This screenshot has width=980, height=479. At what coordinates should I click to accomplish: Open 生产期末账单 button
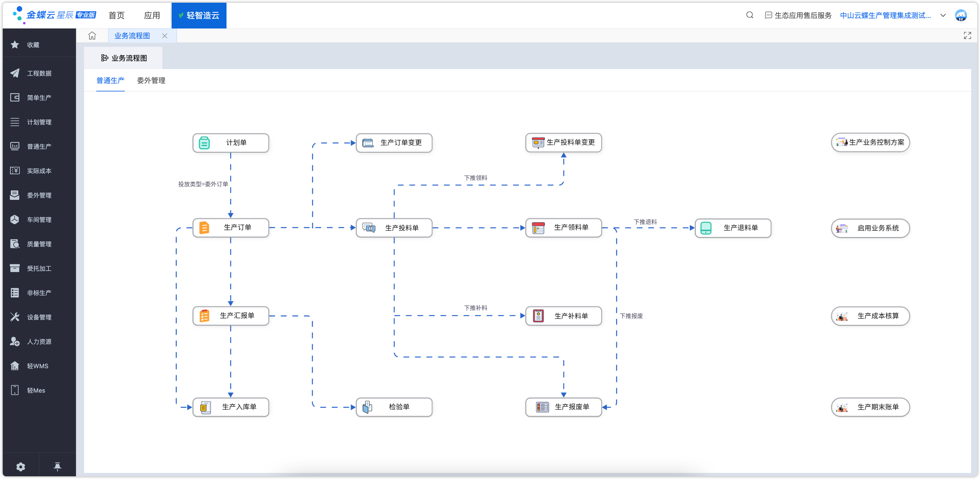click(x=870, y=407)
